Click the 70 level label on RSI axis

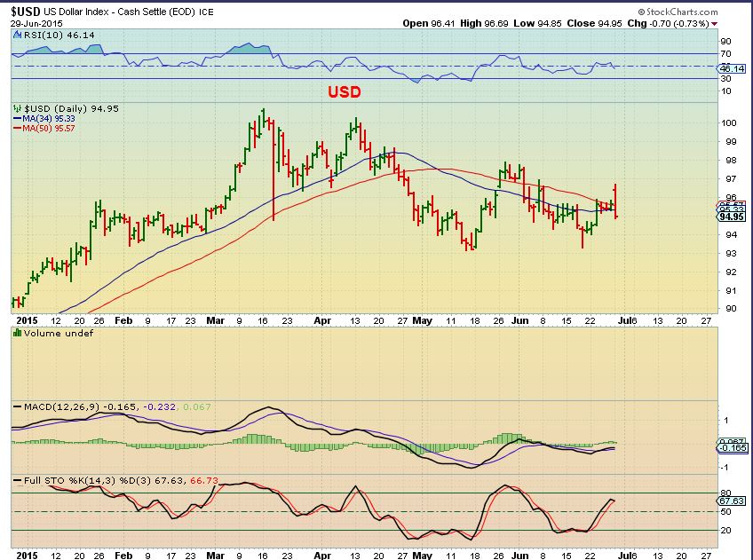[726, 54]
